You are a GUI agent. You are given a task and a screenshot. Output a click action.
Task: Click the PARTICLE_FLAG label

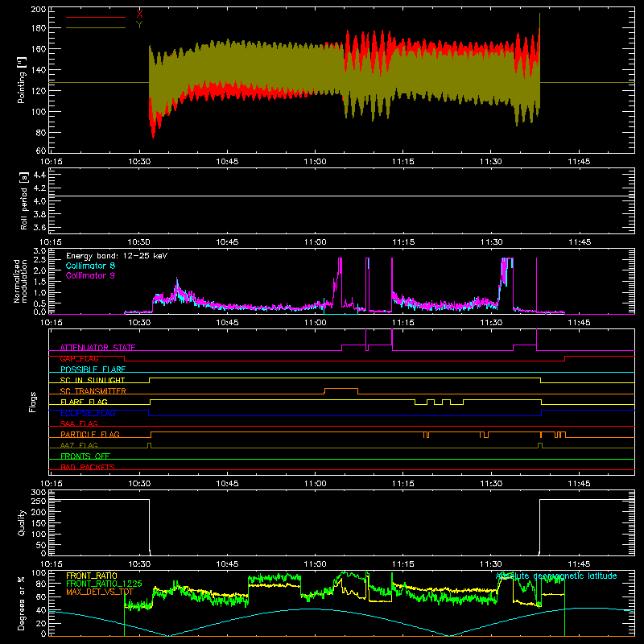tap(90, 434)
